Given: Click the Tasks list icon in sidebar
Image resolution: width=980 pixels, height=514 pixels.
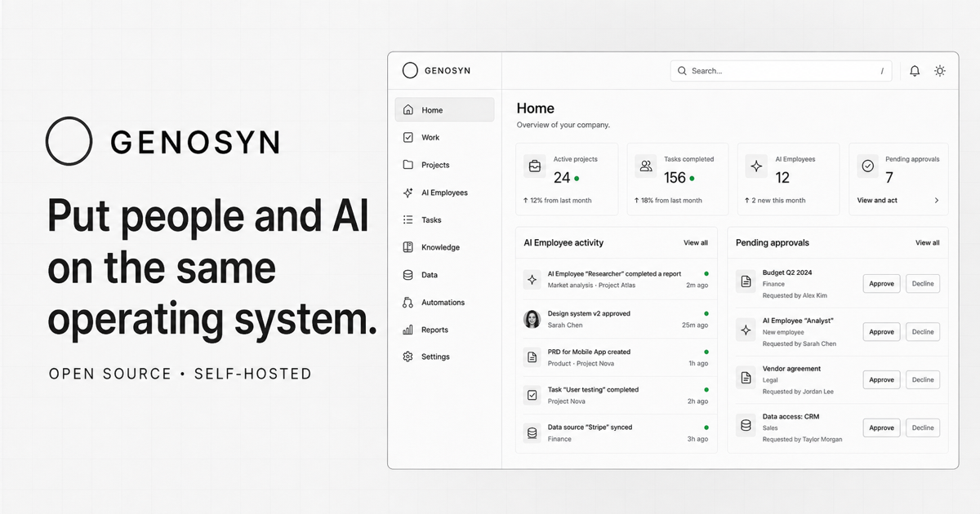Looking at the screenshot, I should [x=408, y=219].
